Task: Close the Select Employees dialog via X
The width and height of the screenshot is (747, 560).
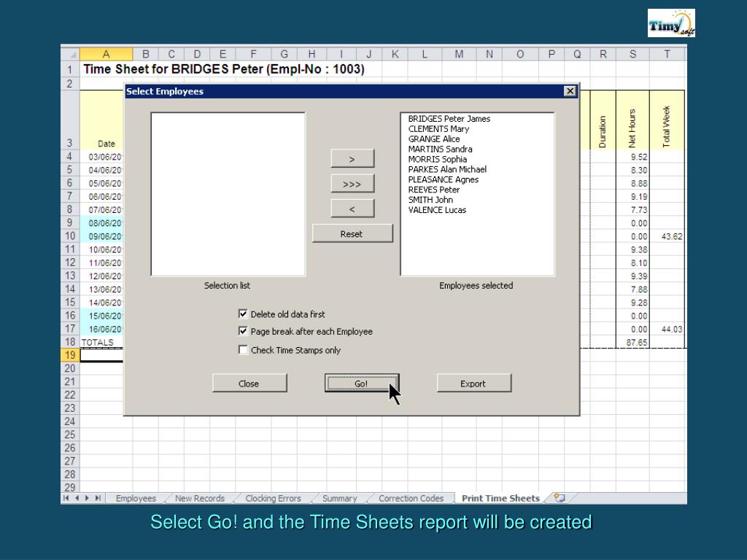Action: pos(570,91)
